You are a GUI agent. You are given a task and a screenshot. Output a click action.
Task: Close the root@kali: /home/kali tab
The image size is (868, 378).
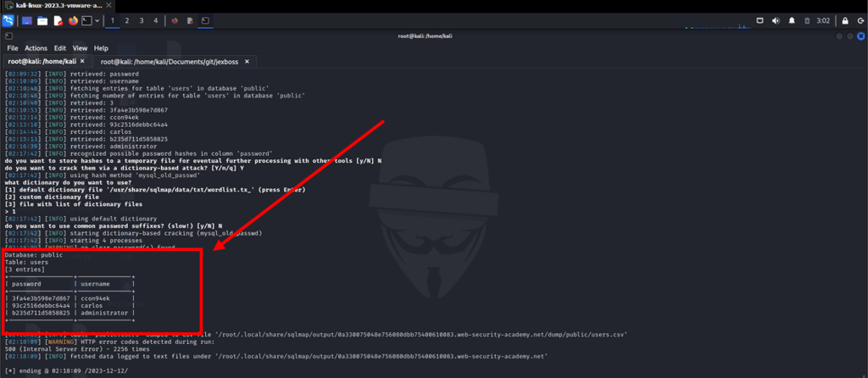point(82,61)
